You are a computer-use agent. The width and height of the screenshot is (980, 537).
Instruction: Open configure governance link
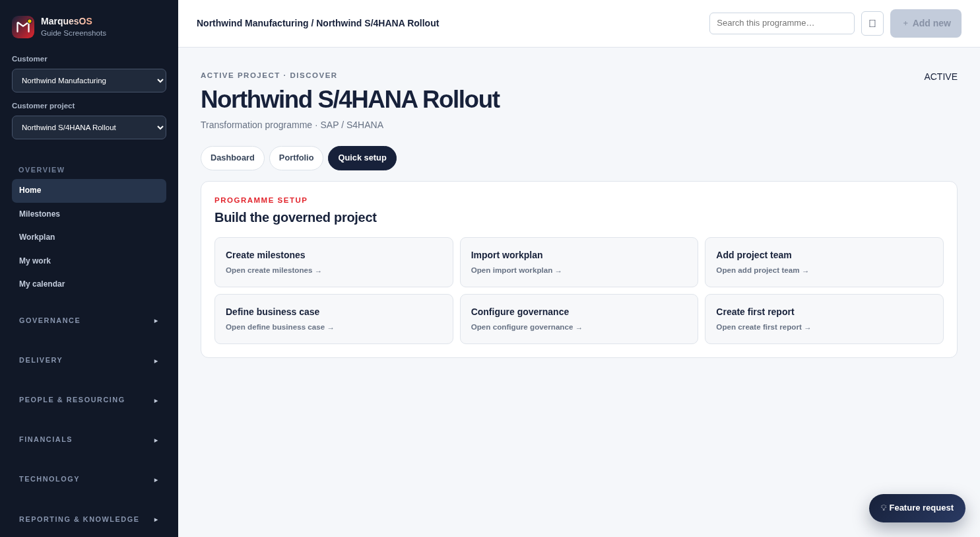527,327
